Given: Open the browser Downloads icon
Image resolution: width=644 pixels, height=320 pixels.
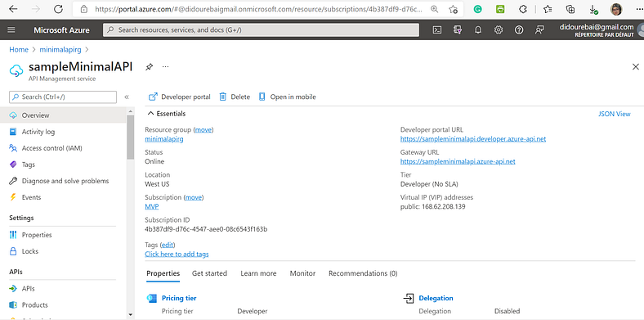Looking at the screenshot, I should pos(593,9).
